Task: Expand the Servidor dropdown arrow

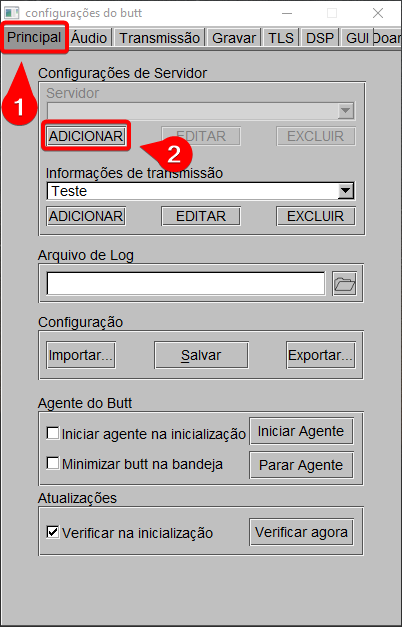Action: tap(345, 111)
